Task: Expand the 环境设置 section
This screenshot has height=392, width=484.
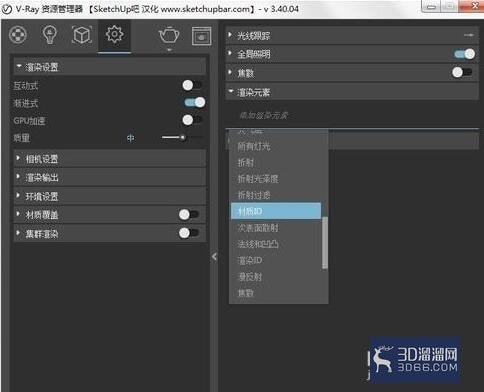Action: 109,196
